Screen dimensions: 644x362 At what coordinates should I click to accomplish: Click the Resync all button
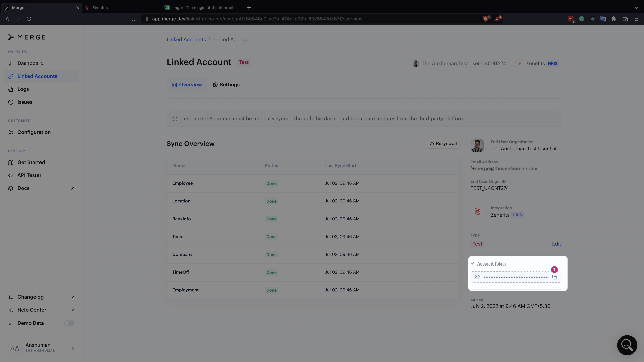tap(443, 144)
